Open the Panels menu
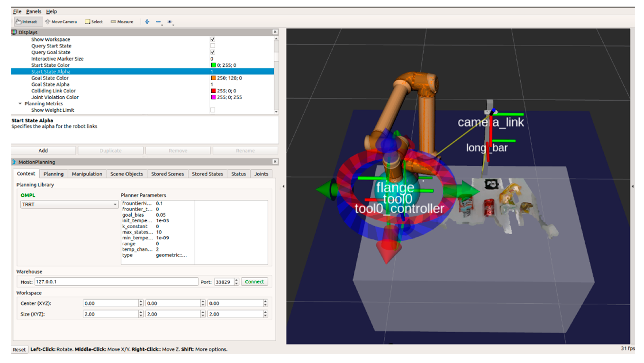This screenshot has height=363, width=644. click(x=33, y=11)
